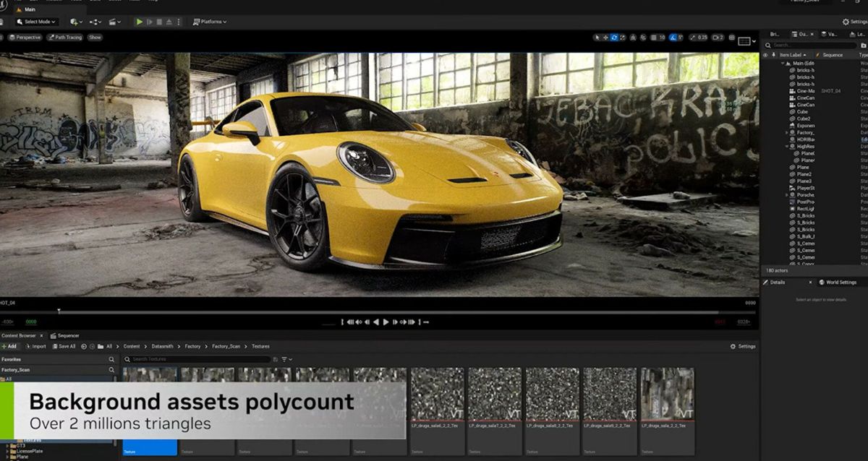Click Save All in Content Browser

tap(64, 346)
